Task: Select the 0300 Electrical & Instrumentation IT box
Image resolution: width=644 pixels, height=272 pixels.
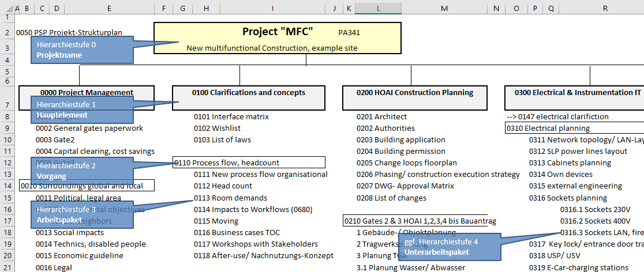Action: (x=574, y=96)
